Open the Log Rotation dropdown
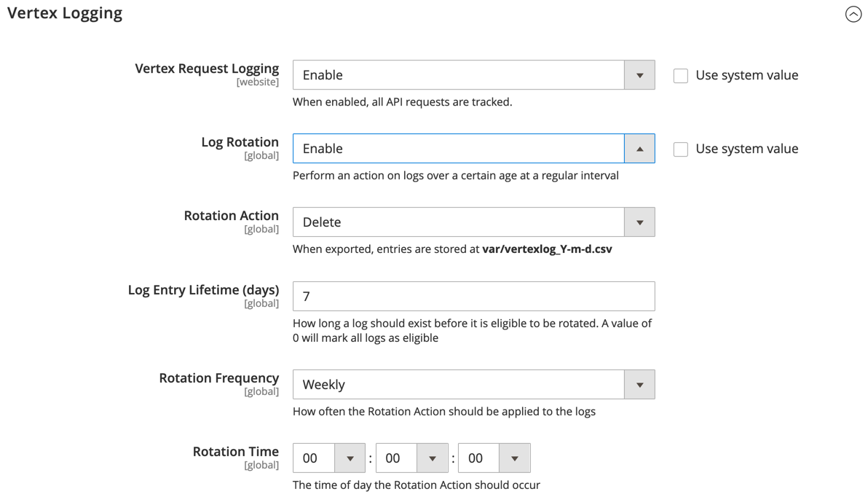This screenshot has width=868, height=497. (x=473, y=149)
